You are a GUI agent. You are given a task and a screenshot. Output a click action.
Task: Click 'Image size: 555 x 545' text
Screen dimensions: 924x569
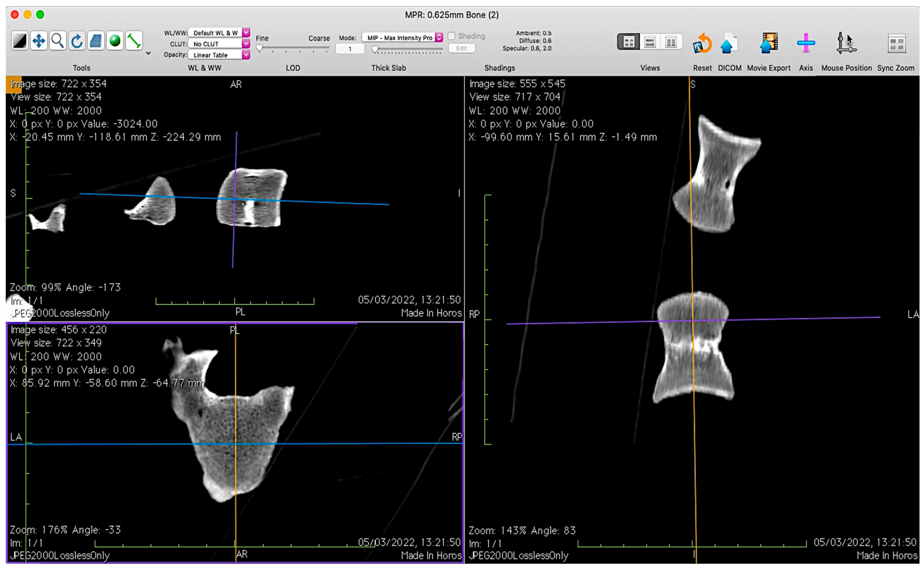pyautogui.click(x=517, y=84)
